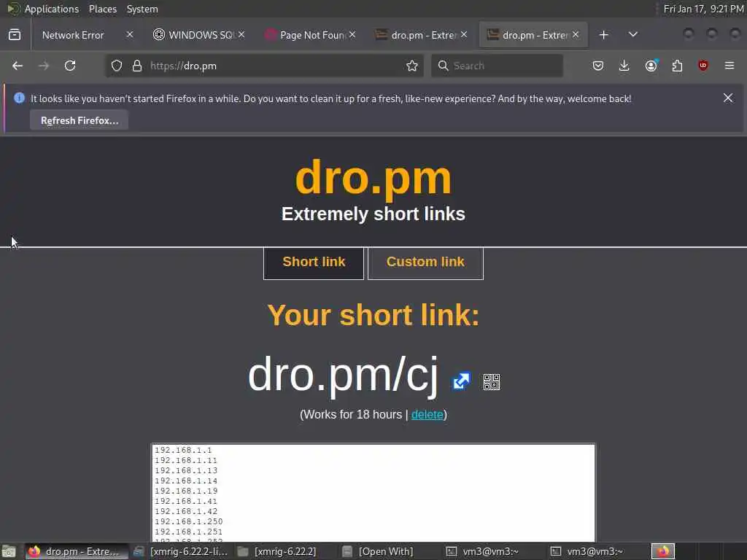Close the WINDOWS SQL tab
The height and width of the screenshot is (560, 747).
point(241,35)
